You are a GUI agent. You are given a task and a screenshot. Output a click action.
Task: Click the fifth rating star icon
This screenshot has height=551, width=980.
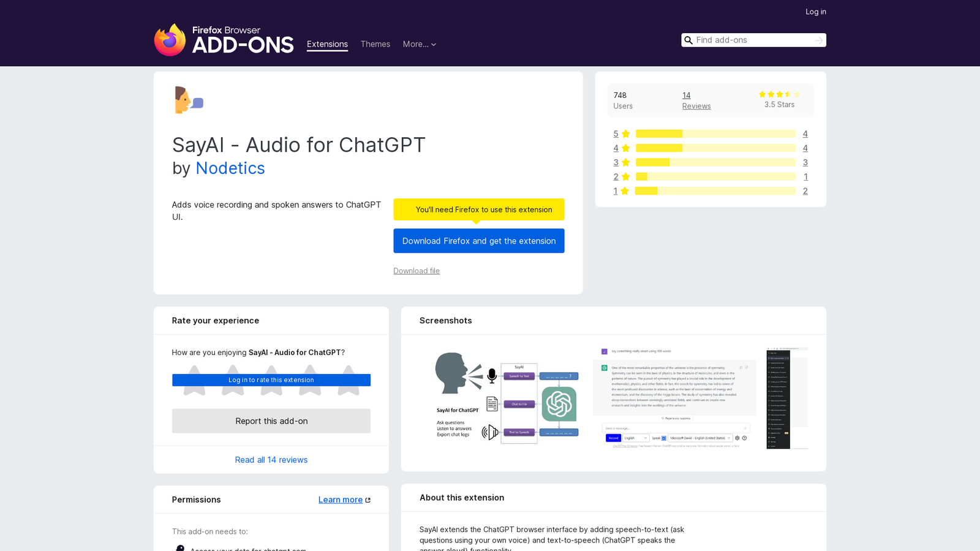[349, 380]
